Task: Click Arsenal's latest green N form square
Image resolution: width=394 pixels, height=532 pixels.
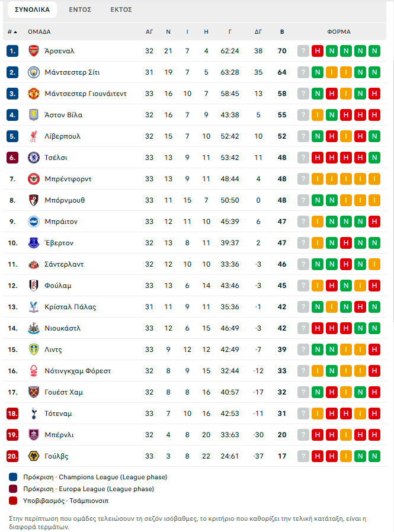Action: coord(374,51)
